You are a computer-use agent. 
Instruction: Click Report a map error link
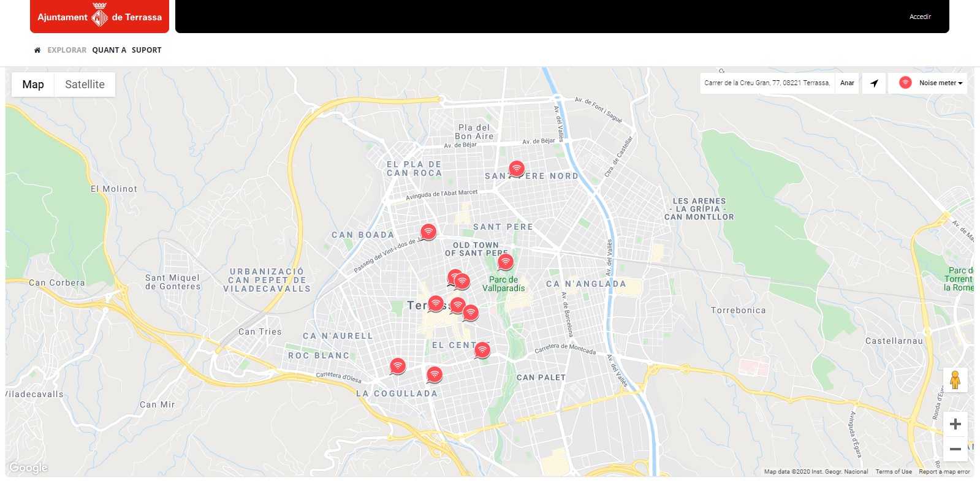point(944,472)
